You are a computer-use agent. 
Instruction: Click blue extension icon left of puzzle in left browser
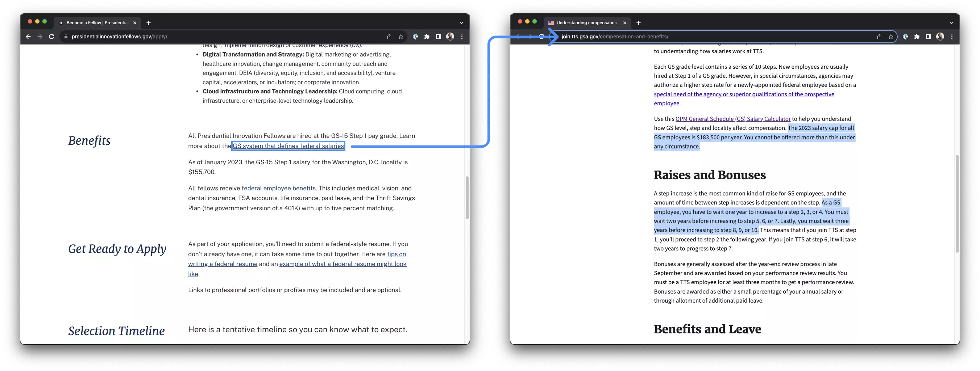(x=415, y=37)
